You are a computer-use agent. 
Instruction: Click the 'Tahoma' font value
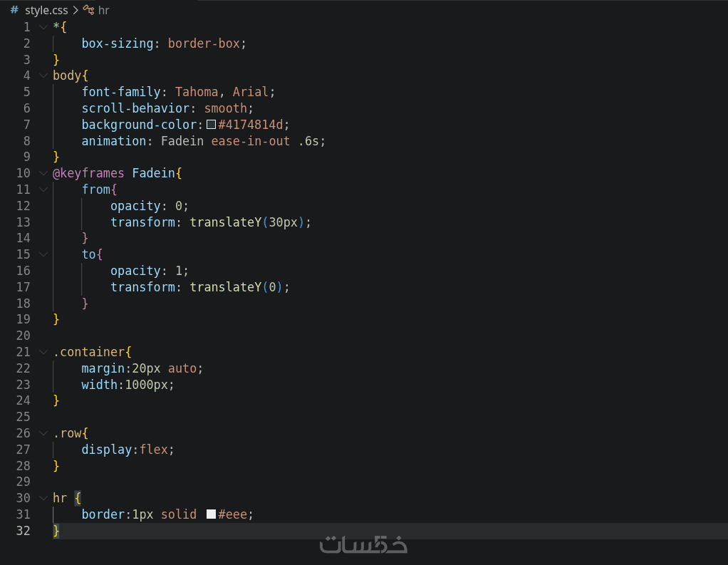tap(197, 92)
